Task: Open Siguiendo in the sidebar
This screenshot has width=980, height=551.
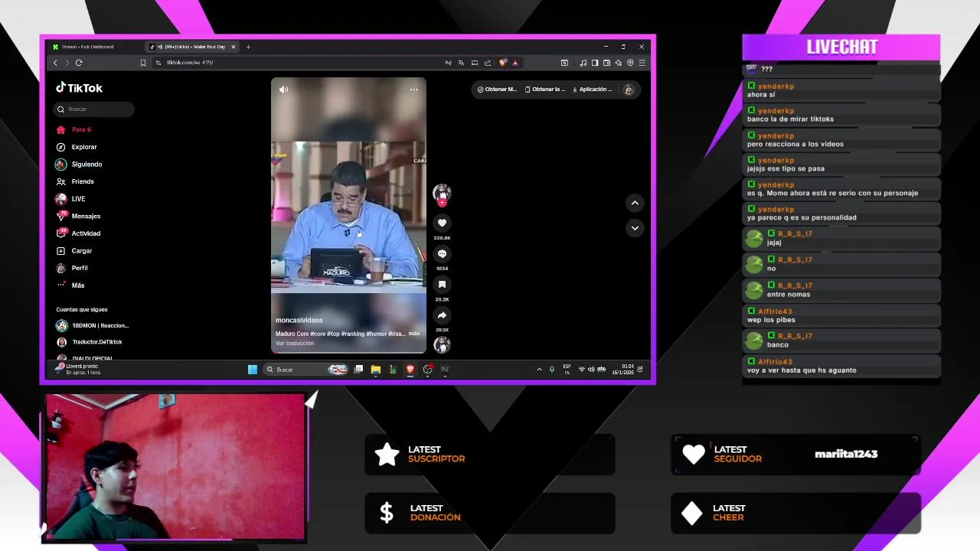Action: pos(79,165)
